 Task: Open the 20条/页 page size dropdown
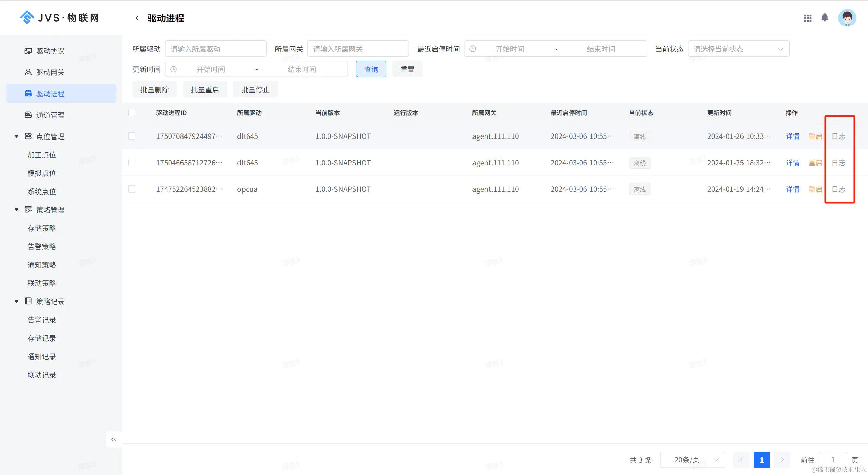[x=692, y=460]
